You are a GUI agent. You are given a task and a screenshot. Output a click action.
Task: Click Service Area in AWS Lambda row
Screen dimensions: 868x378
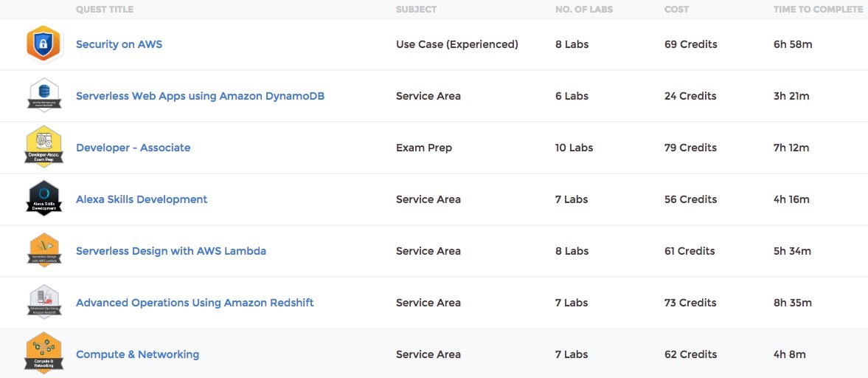pyautogui.click(x=428, y=251)
